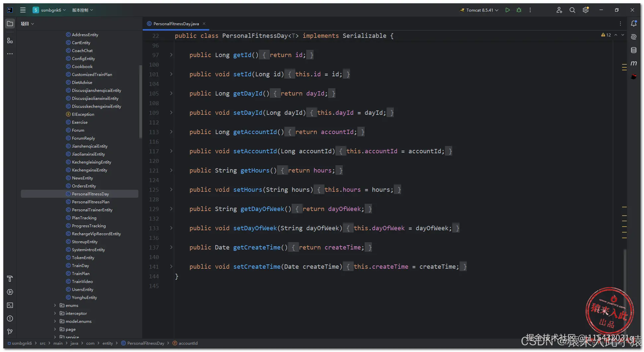Run the Tomcat 8.5.41 configuration
This screenshot has height=352, width=644.
(508, 10)
